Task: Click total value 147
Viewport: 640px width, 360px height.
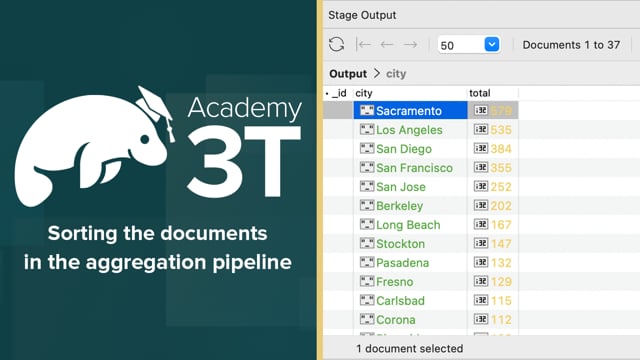Action: click(501, 244)
